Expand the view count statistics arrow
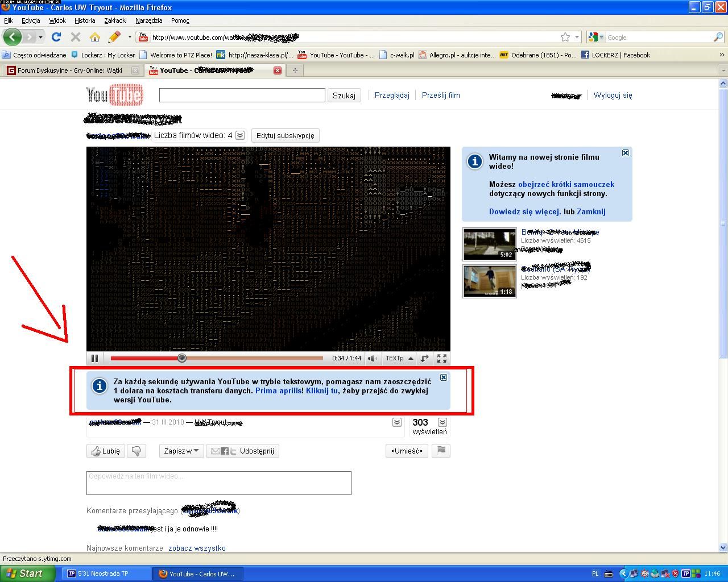 pyautogui.click(x=442, y=422)
